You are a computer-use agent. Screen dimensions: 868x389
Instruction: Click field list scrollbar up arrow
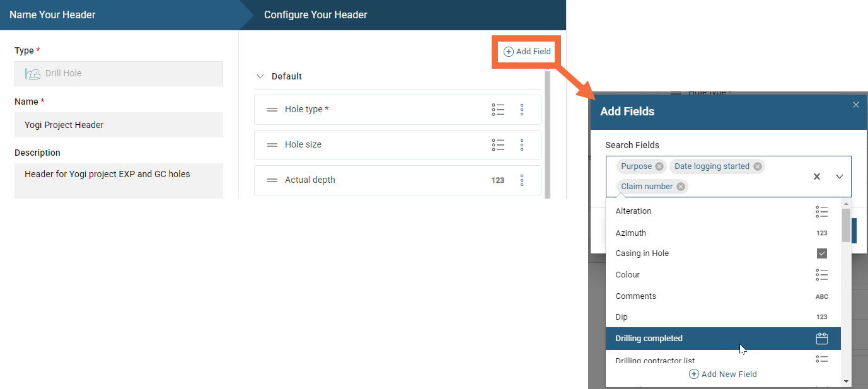846,203
